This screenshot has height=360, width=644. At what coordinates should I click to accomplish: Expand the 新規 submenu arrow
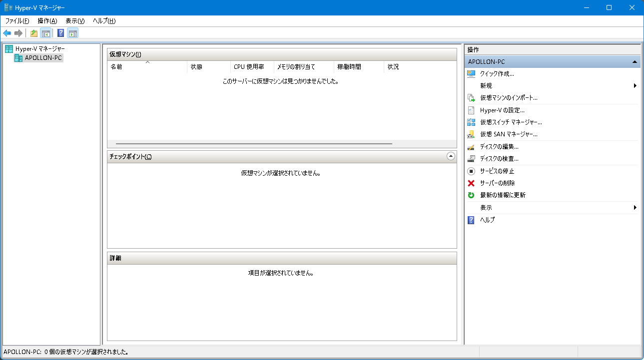click(636, 86)
